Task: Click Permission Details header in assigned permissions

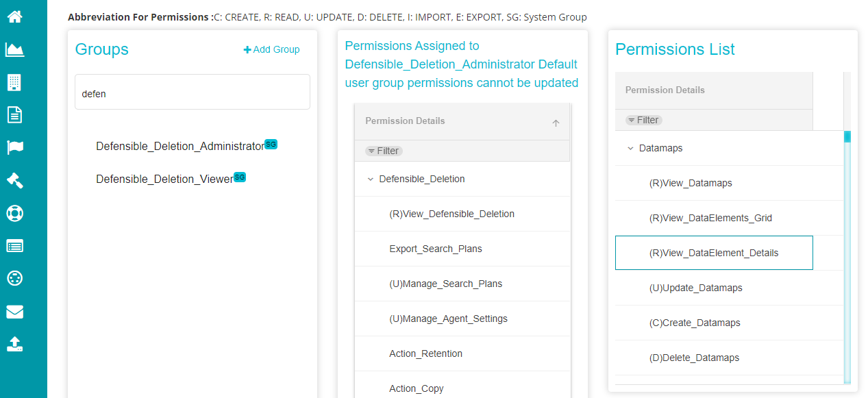Action: tap(405, 121)
